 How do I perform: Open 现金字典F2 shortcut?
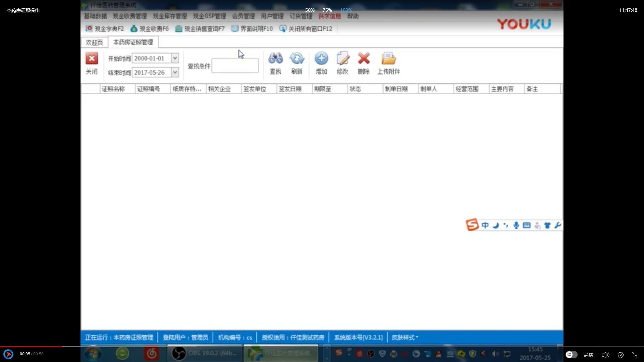[x=105, y=29]
